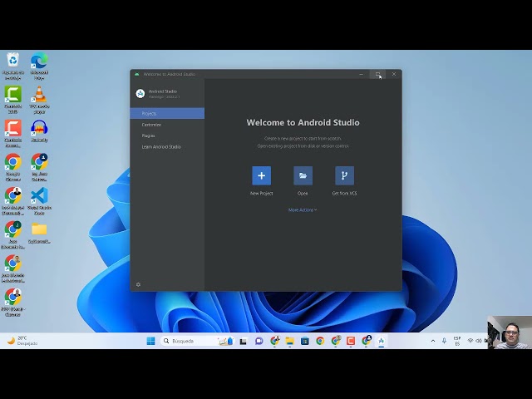Open the weather widget showing 28°C
Screen dimensions: 532x399
22,341
